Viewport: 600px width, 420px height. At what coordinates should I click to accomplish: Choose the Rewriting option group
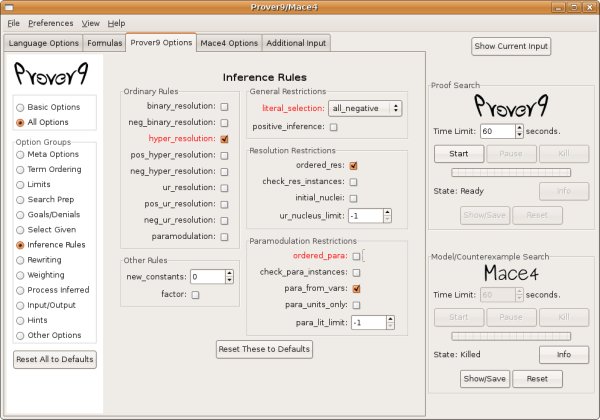39,260
